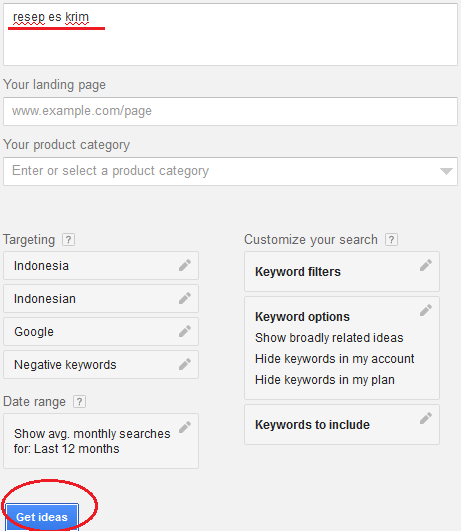The image size is (461, 531).
Task: Open Customize your search help icon
Action: (391, 240)
